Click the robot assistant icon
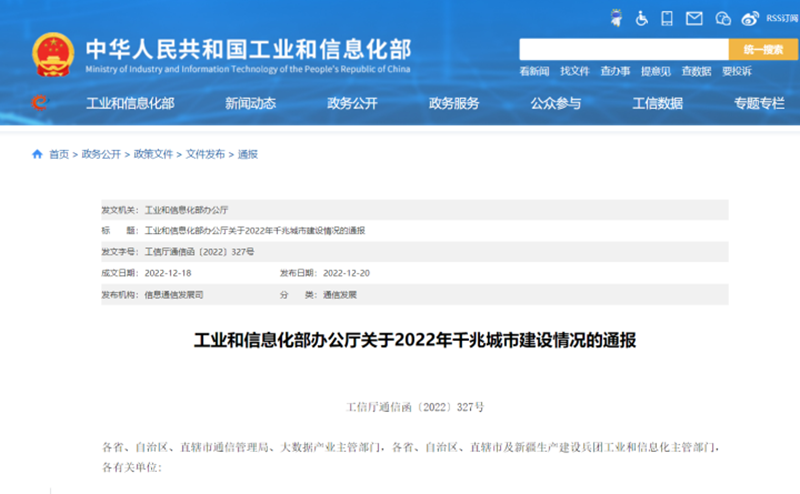 coord(616,17)
